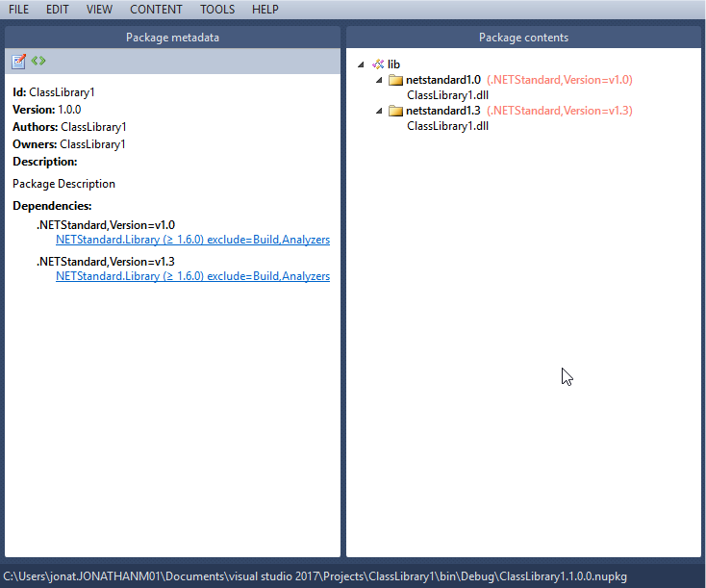The width and height of the screenshot is (706, 588).
Task: Open NETStandard.Library link under Version=v1.3
Action: tap(192, 276)
